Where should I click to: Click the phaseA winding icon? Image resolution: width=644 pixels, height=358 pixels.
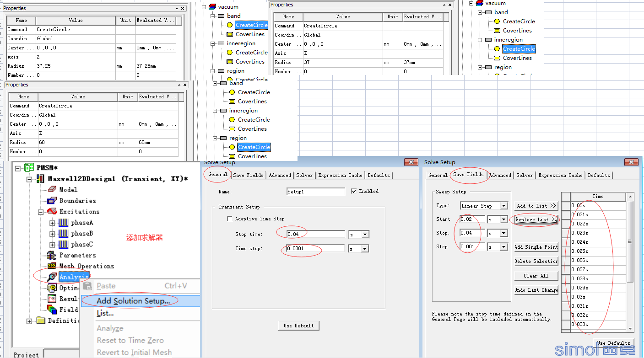63,223
